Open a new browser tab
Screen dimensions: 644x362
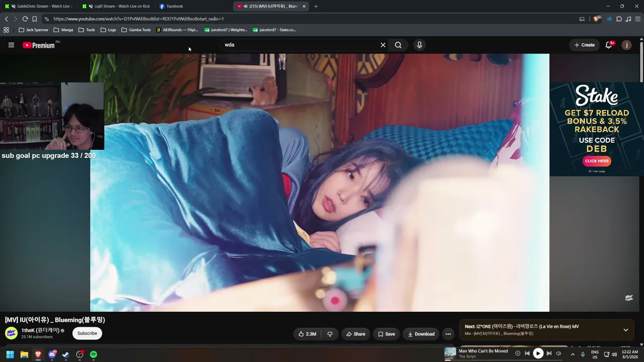pyautogui.click(x=316, y=6)
